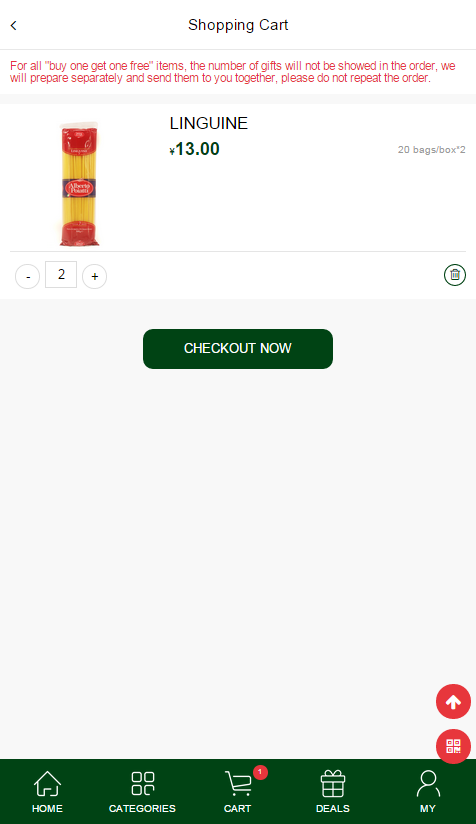Viewport: 476px width, 824px height.
Task: Increase Linguine quantity with plus button
Action: 95,276
